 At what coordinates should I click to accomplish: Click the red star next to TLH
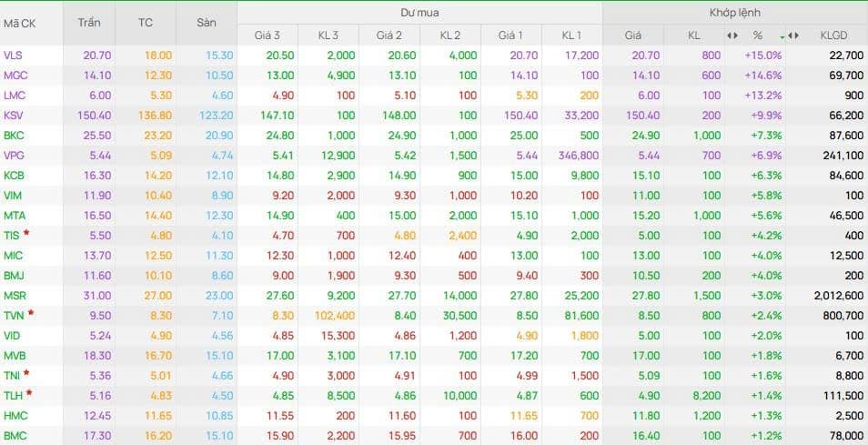[x=29, y=392]
